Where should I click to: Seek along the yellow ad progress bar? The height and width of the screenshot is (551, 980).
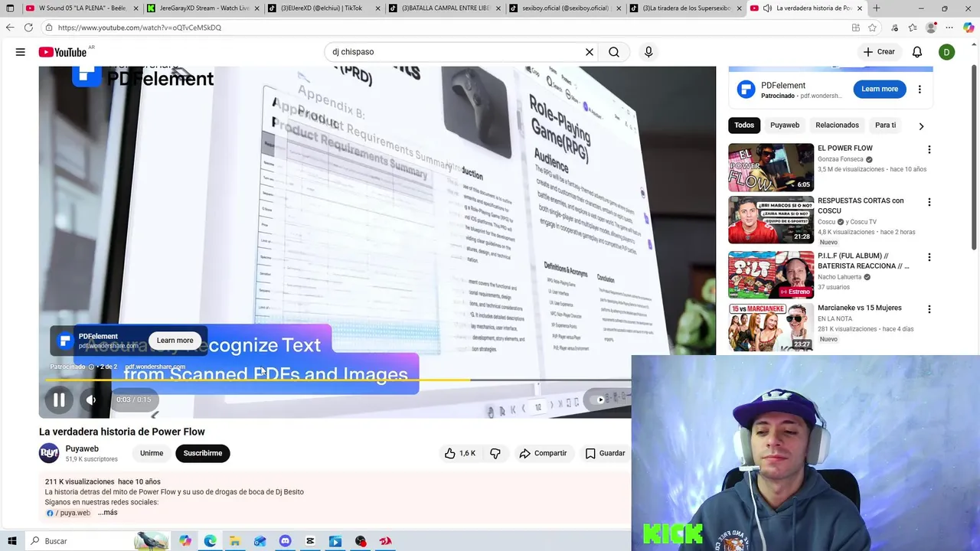pyautogui.click(x=337, y=380)
